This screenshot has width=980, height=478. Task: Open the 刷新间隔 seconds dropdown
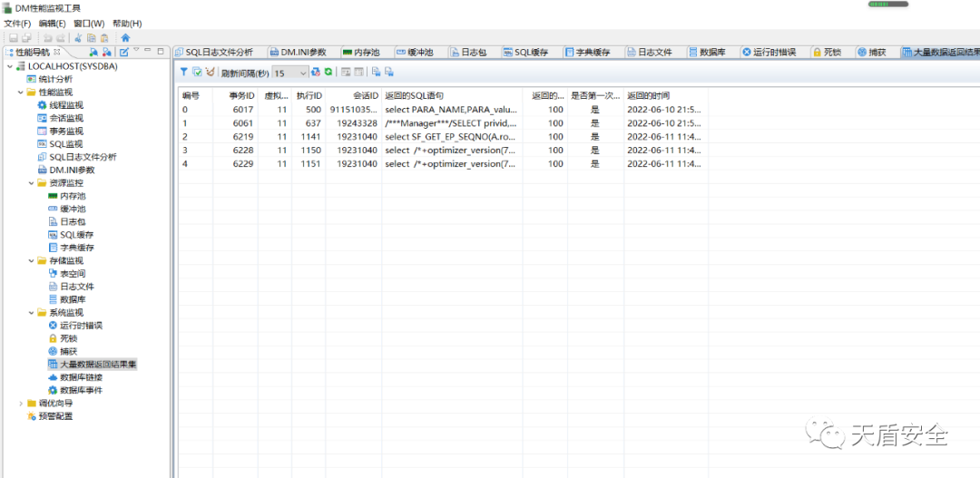coord(301,73)
